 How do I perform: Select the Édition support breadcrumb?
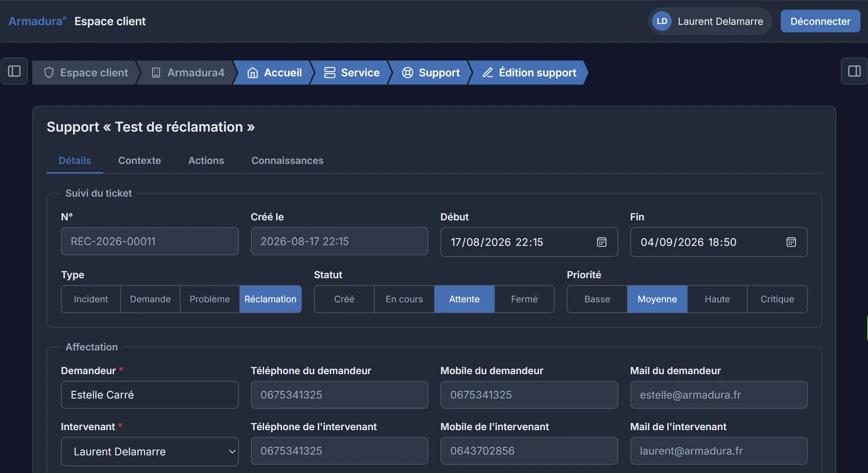529,73
